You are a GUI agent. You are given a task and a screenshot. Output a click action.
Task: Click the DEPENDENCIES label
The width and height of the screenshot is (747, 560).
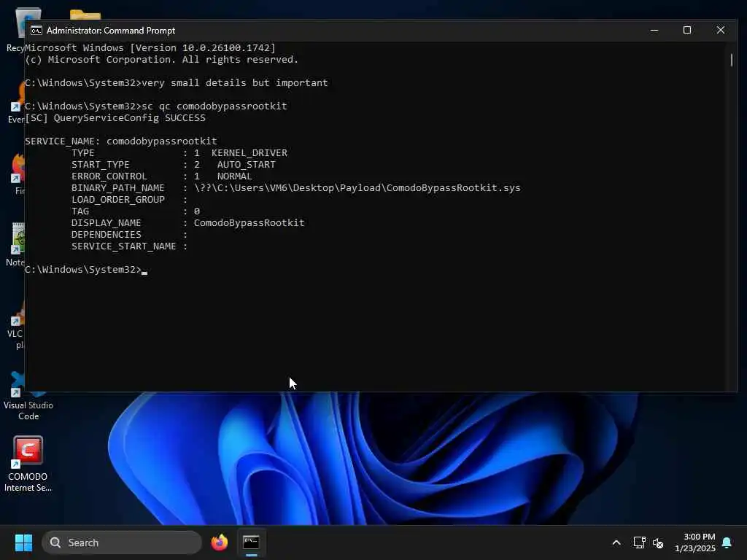(107, 234)
